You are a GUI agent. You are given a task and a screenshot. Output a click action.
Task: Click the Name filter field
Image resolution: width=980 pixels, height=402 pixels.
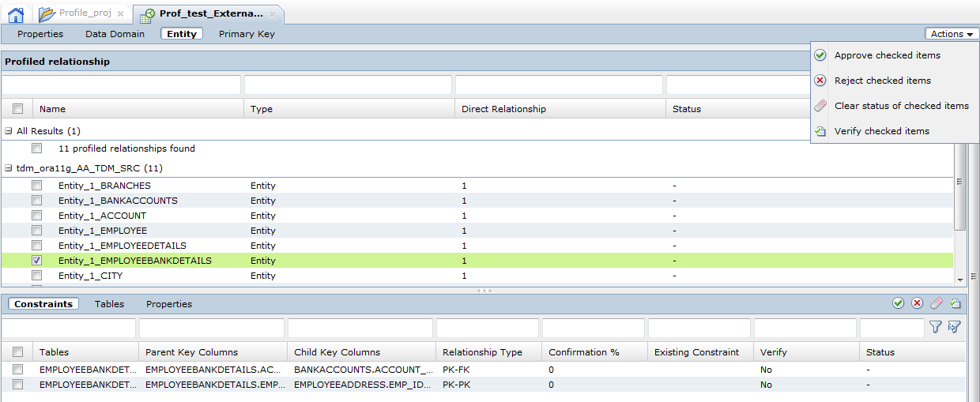(121, 85)
